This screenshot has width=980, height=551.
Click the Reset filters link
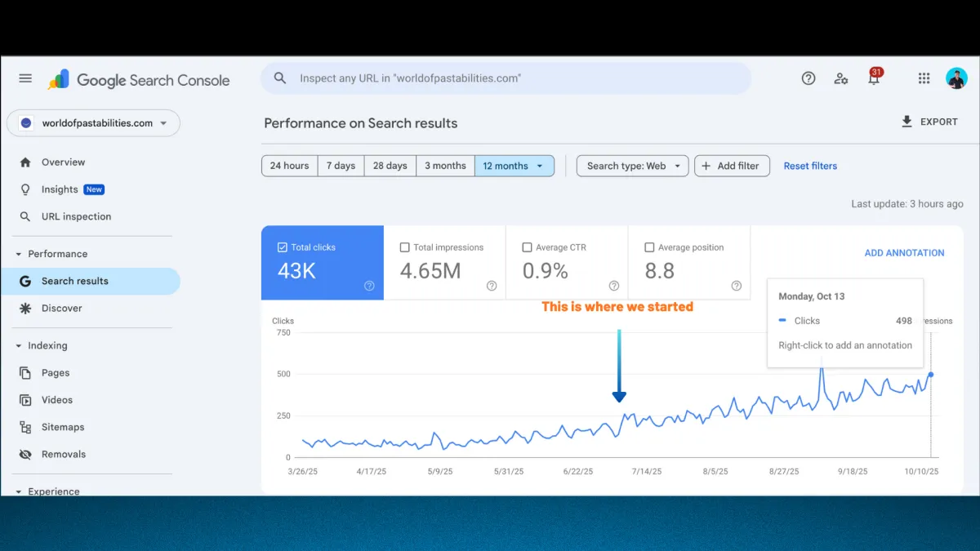tap(810, 166)
